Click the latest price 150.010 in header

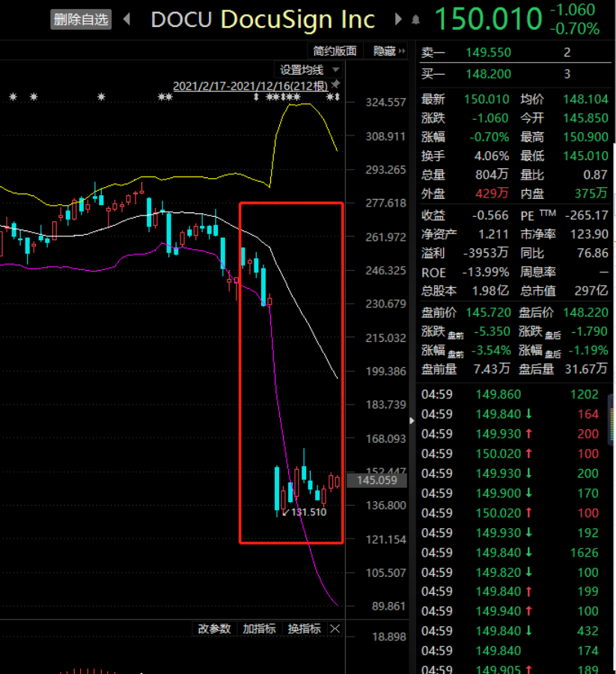(x=488, y=19)
